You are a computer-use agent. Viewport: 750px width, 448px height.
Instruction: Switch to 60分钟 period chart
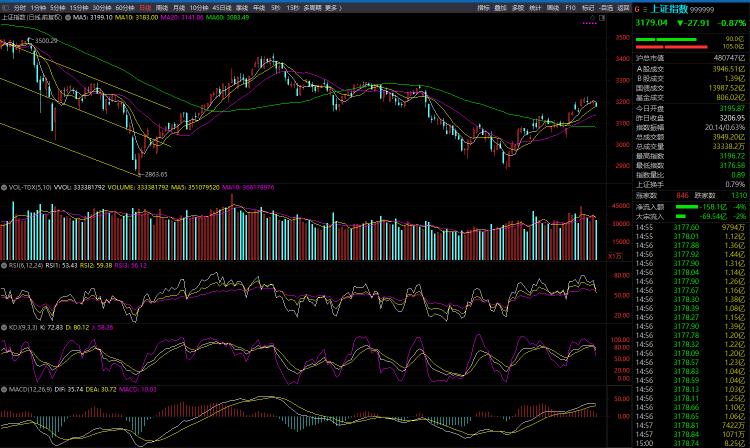click(x=125, y=7)
